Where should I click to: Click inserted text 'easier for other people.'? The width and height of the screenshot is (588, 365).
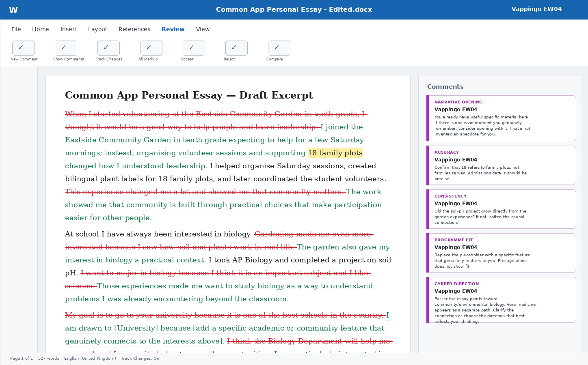(x=108, y=218)
